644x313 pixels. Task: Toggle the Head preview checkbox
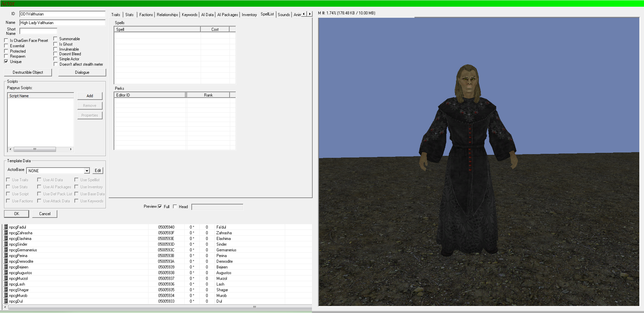pos(175,206)
